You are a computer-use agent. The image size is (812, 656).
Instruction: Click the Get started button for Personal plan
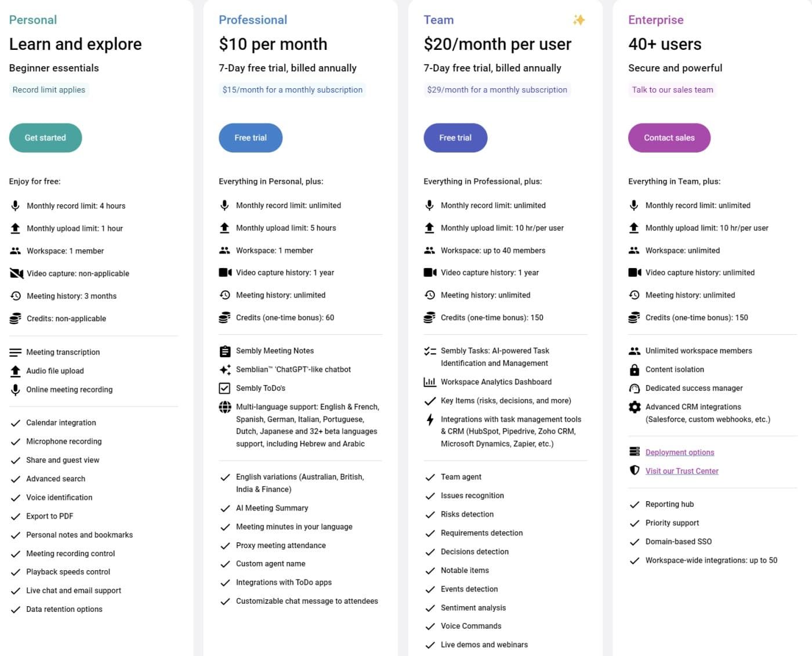point(45,137)
